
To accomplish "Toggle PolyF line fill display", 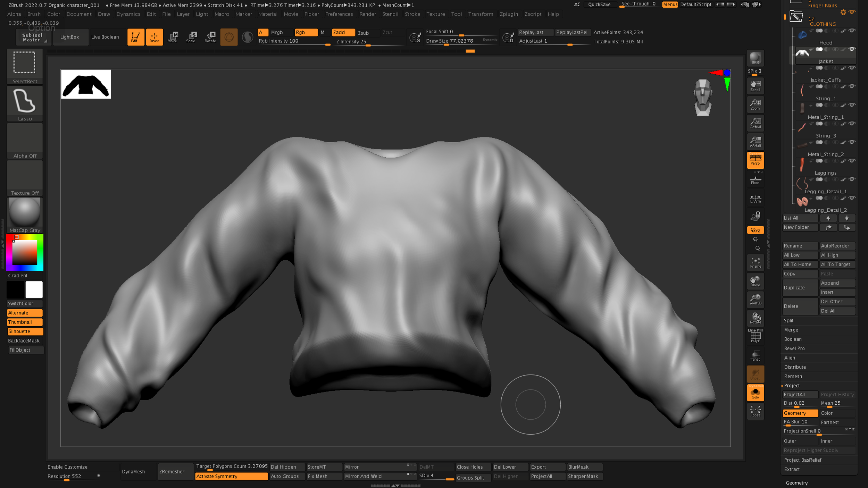I will (x=755, y=336).
